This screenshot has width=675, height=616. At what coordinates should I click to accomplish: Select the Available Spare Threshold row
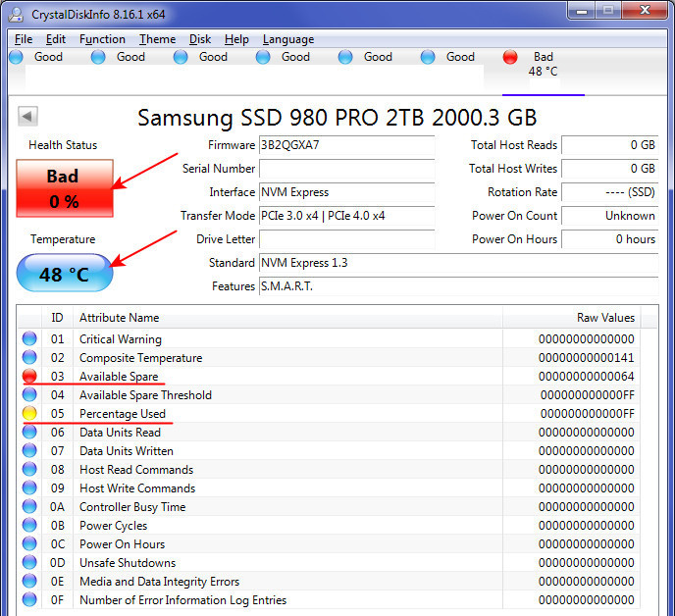click(x=329, y=395)
